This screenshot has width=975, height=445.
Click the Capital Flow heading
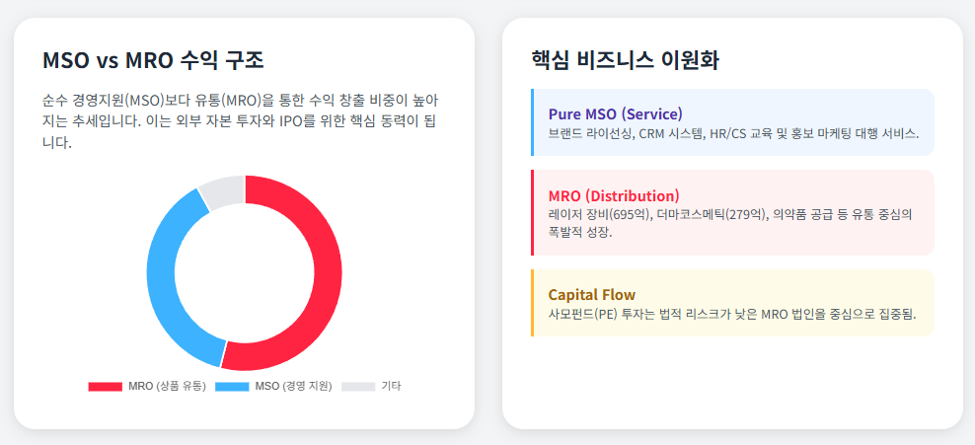point(591,295)
